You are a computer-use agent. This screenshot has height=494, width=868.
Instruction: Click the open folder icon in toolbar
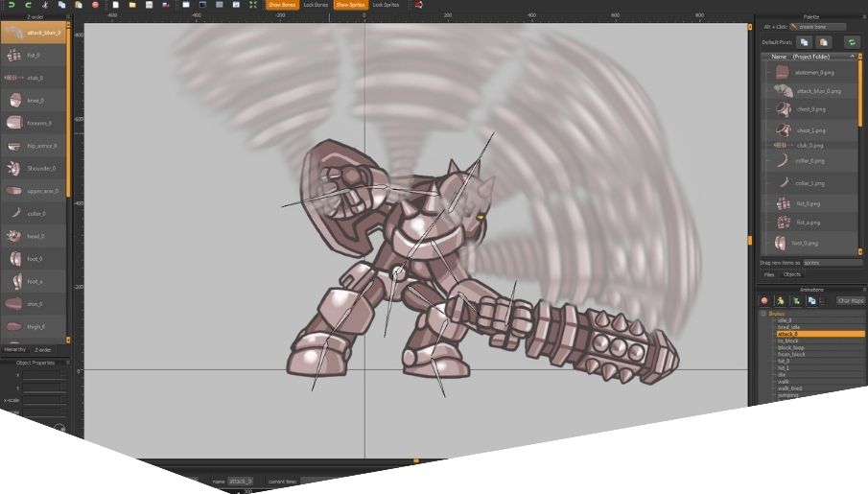tap(131, 5)
